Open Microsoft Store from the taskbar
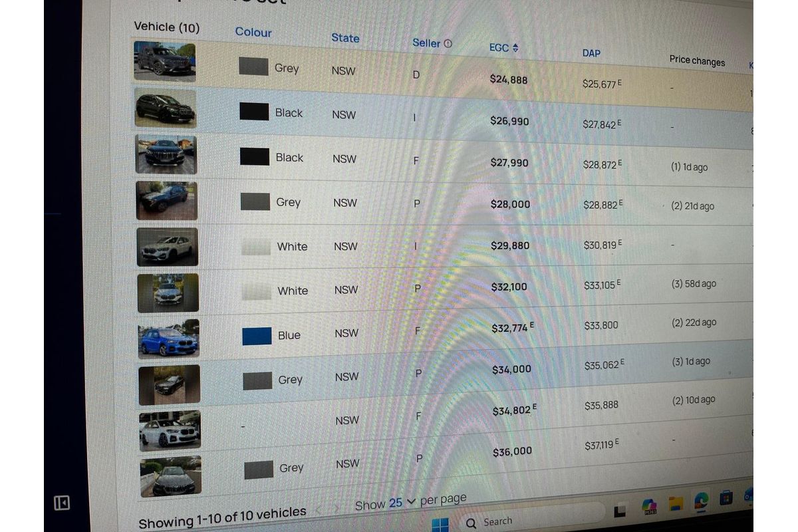Viewport: 798px width, 532px height. tap(726, 497)
